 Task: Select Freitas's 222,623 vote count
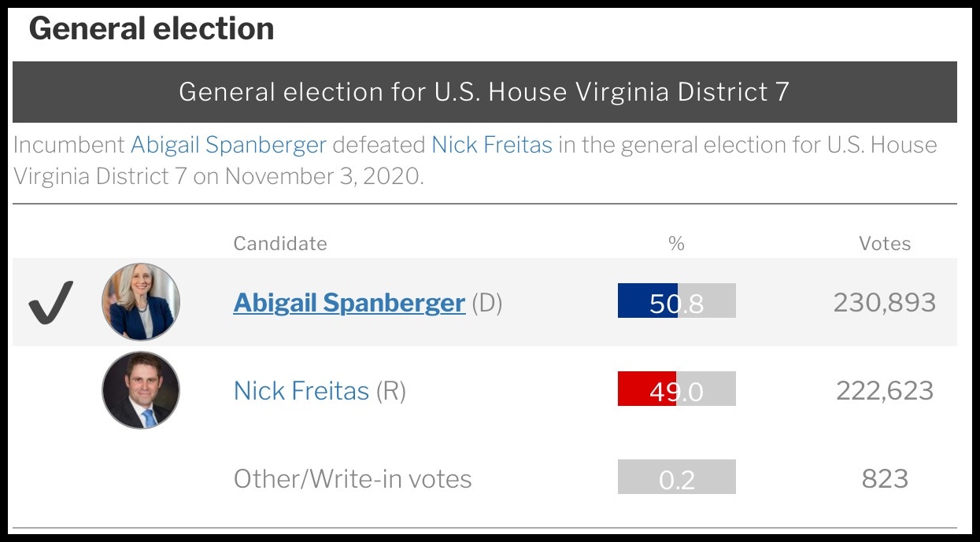point(885,391)
